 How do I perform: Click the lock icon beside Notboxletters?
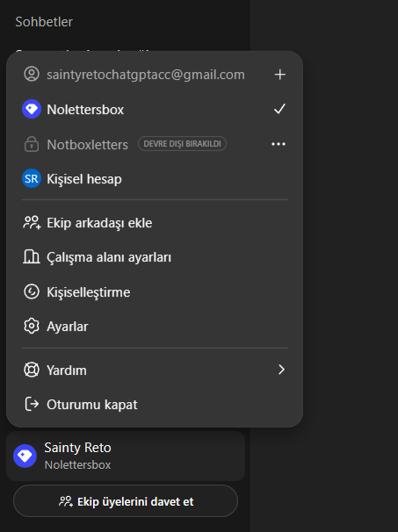click(x=32, y=144)
